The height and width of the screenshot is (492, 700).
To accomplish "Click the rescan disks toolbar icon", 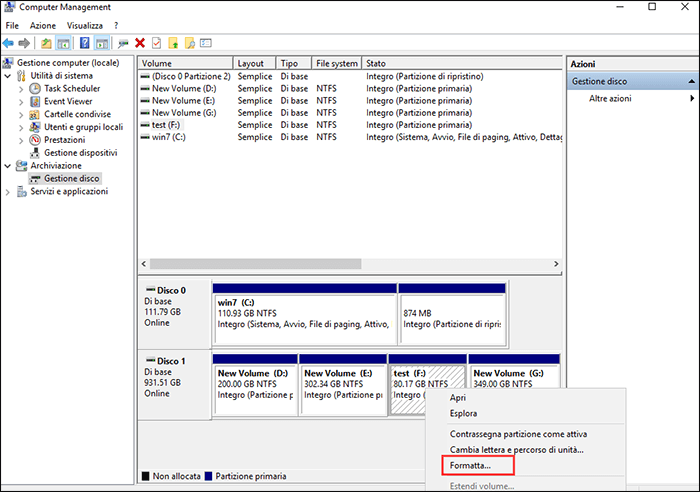I will (123, 43).
